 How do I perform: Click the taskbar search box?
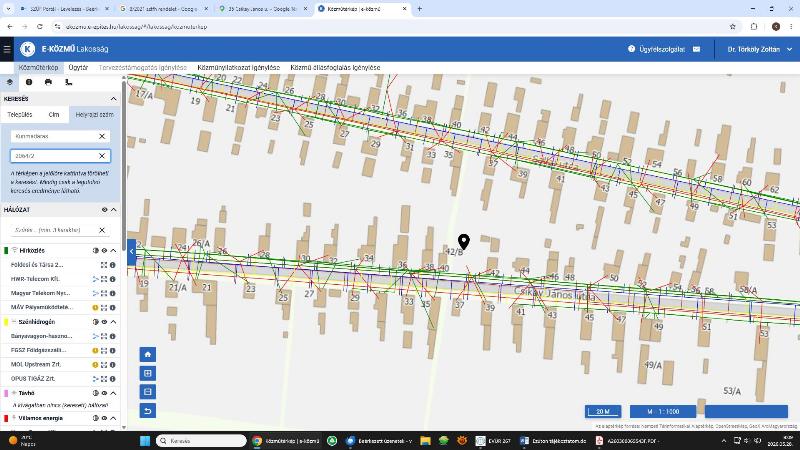201,440
